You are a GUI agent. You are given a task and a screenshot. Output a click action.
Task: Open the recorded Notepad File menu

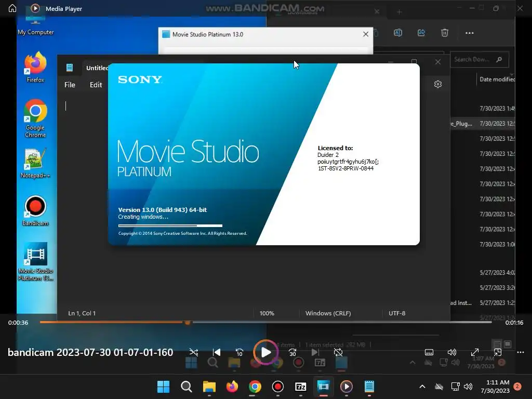[x=70, y=85]
